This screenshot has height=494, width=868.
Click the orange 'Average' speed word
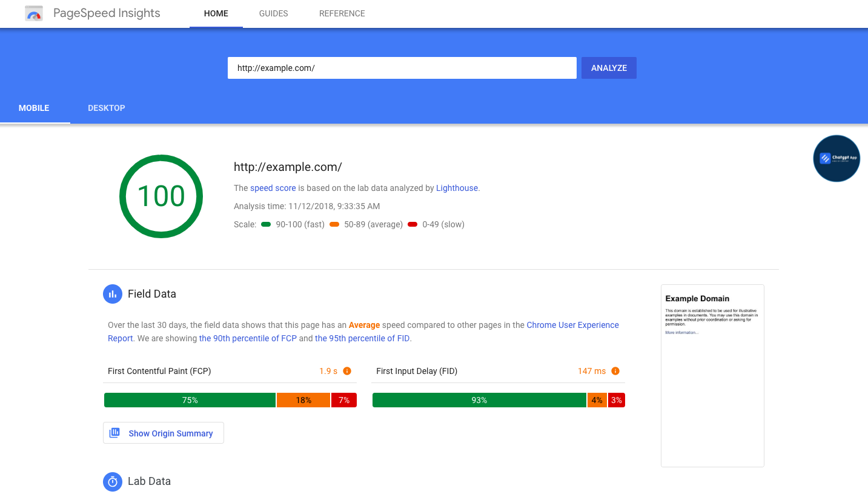click(x=364, y=325)
